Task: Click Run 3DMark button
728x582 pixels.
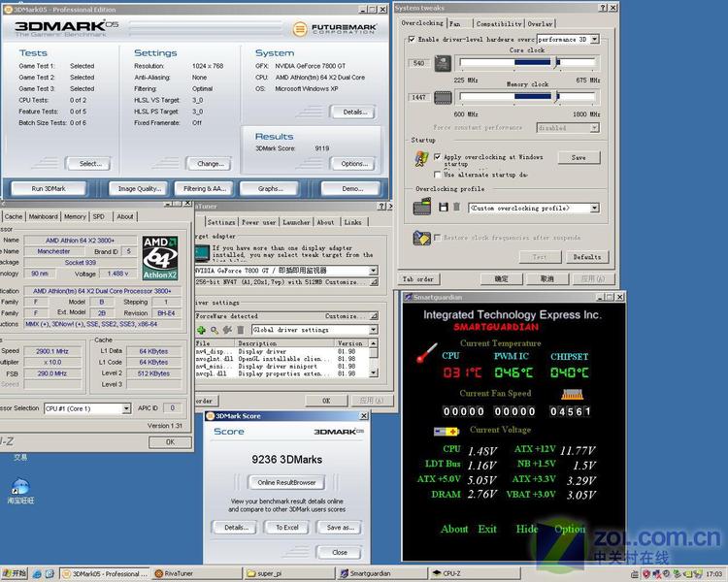Action: point(49,189)
